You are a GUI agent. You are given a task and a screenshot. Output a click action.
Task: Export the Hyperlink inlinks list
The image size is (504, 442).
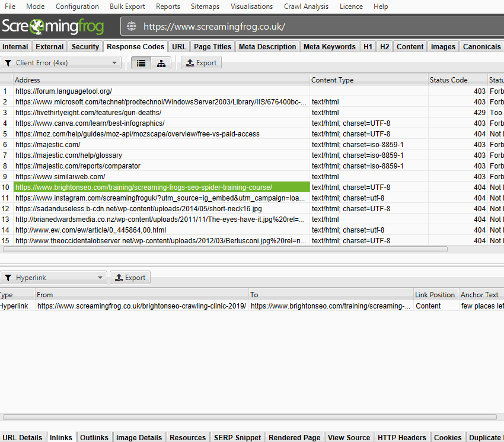tap(130, 278)
